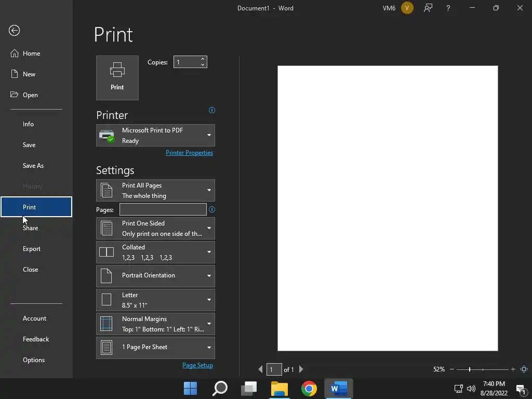The image size is (532, 399).
Task: Expand the 1 Page Per Sheet dropdown
Action: coord(155,348)
